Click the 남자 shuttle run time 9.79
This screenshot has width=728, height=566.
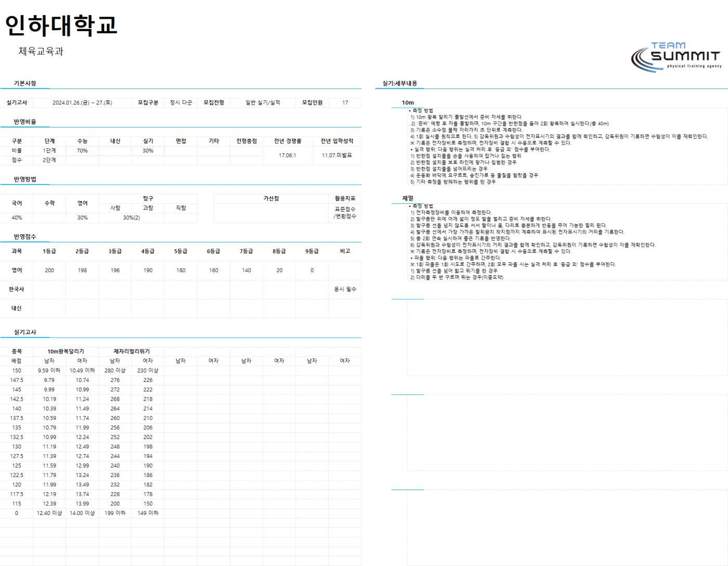click(x=49, y=380)
